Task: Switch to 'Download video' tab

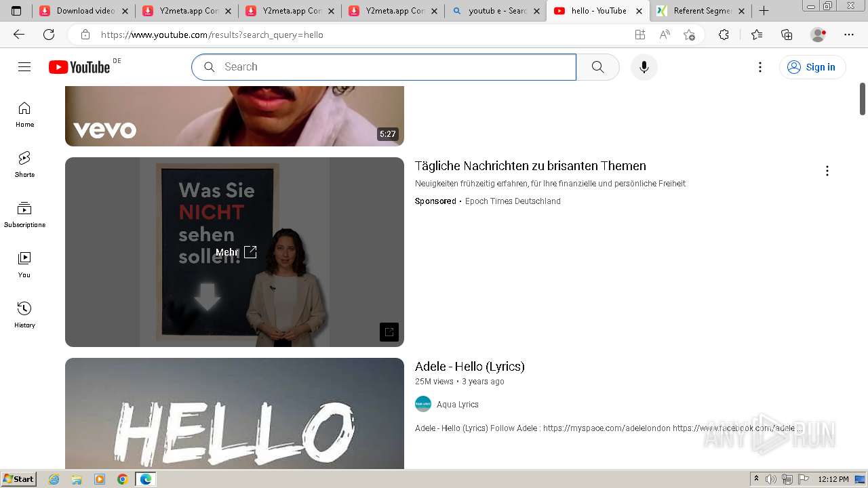Action: [x=83, y=11]
